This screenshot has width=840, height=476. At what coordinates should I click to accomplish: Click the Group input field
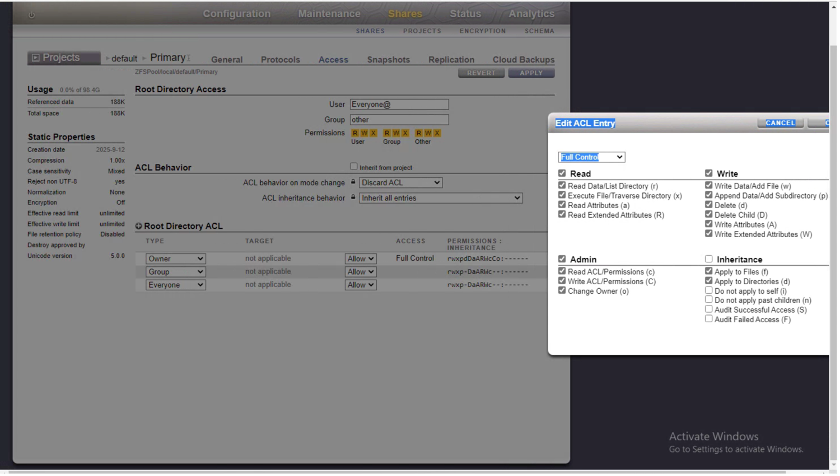click(400, 120)
